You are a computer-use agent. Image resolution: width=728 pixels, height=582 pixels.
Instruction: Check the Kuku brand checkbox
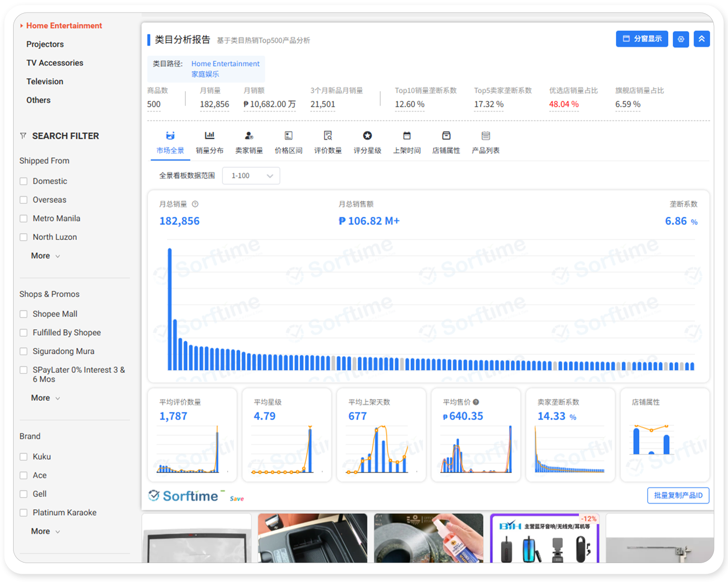pyautogui.click(x=23, y=456)
